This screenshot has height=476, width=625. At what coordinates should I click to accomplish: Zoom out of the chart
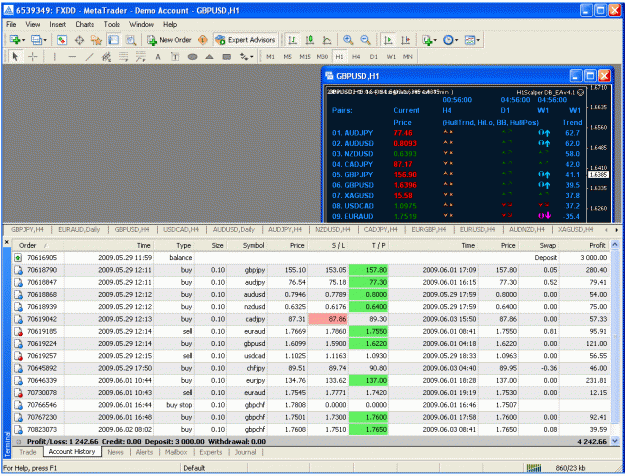365,40
